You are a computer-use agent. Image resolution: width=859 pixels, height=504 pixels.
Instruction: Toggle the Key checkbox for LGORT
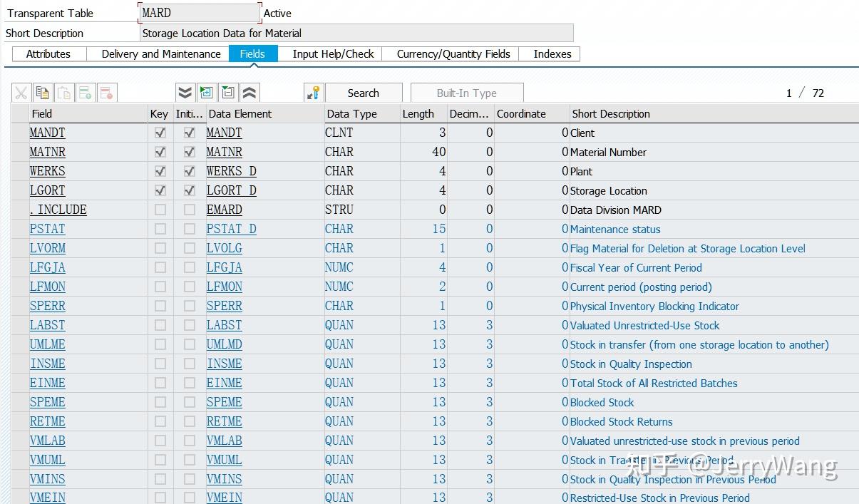pyautogui.click(x=159, y=190)
